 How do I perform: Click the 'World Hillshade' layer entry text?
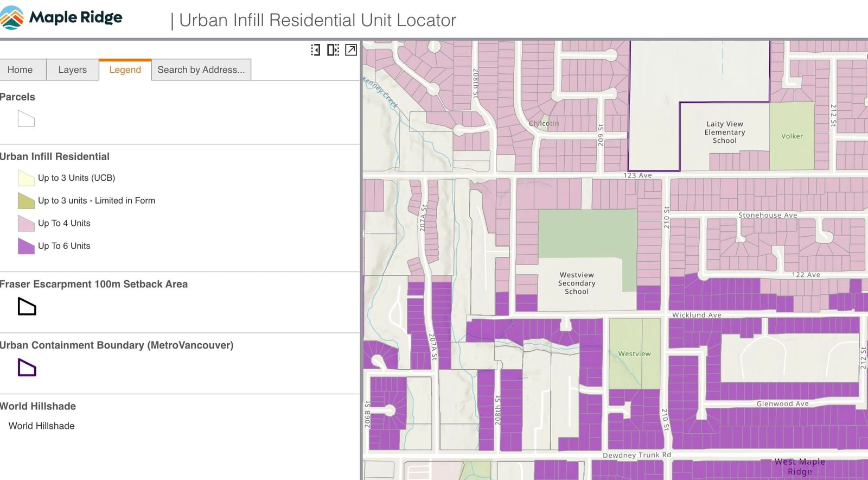click(41, 426)
